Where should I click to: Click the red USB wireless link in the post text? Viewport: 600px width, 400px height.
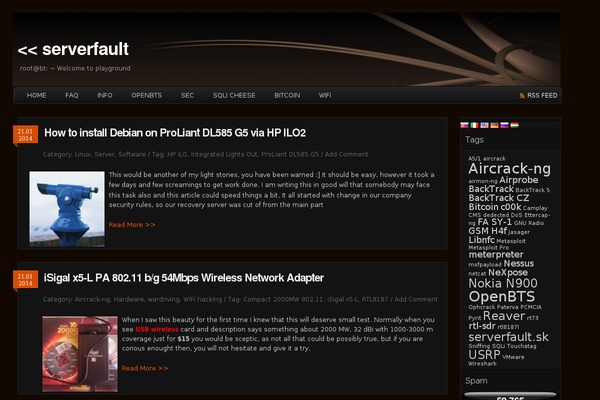click(x=157, y=329)
